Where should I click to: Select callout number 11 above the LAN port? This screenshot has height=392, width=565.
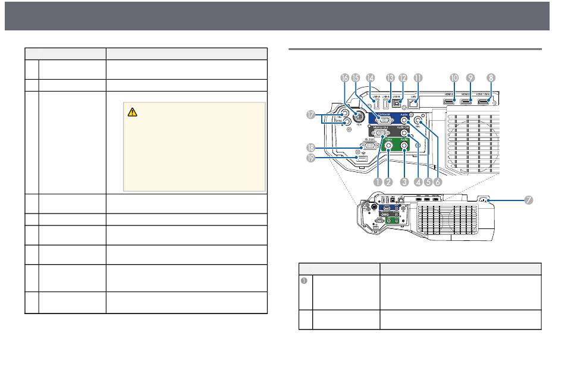click(x=418, y=78)
